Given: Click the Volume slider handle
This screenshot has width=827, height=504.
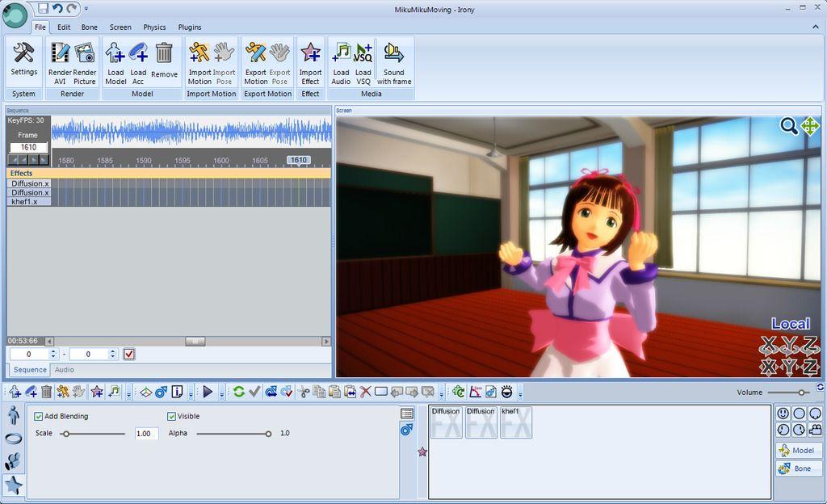Looking at the screenshot, I should (801, 393).
